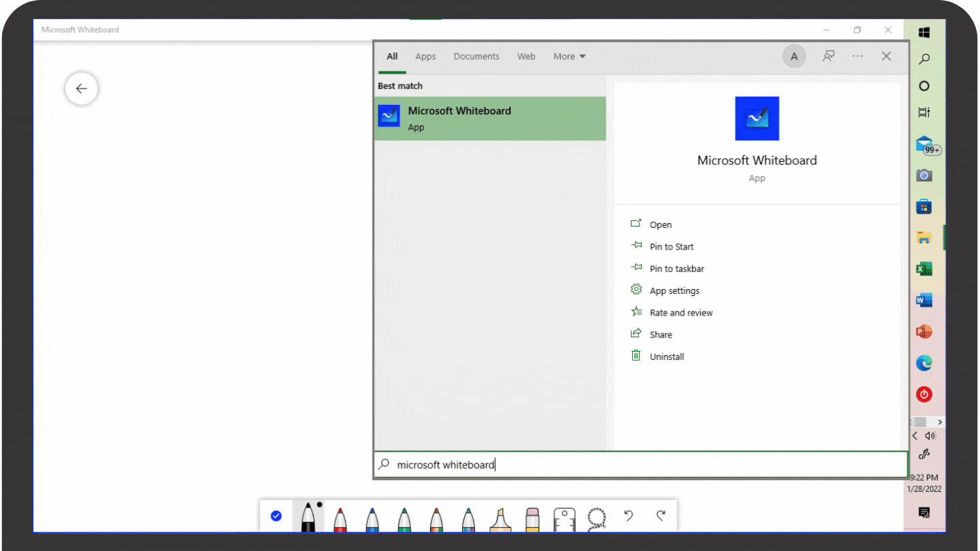
Task: Click the red power icon in taskbar
Action: coord(924,394)
